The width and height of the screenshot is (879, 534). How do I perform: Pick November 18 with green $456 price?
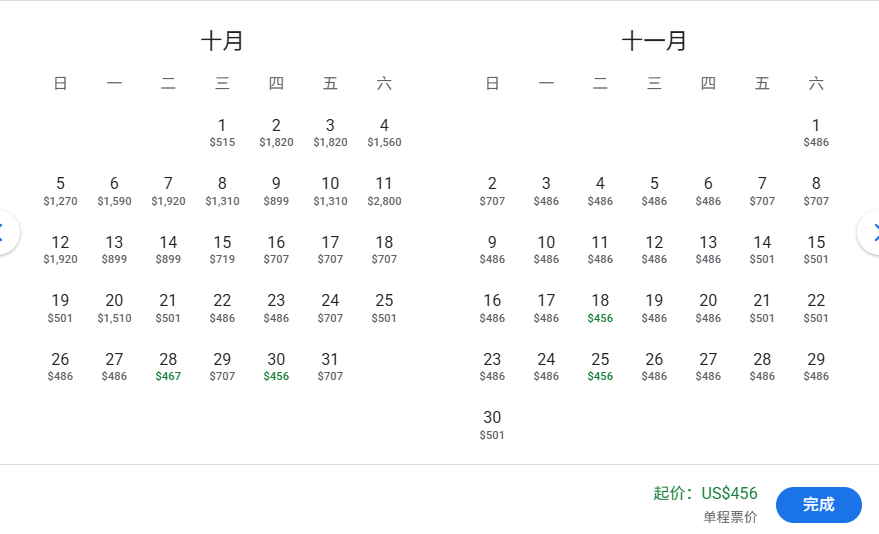tap(600, 308)
